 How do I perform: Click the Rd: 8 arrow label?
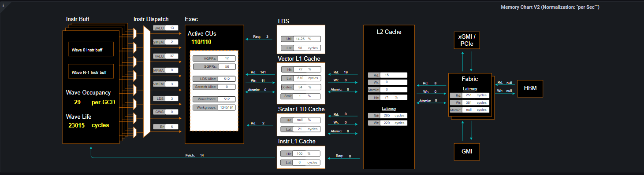[x=429, y=83]
